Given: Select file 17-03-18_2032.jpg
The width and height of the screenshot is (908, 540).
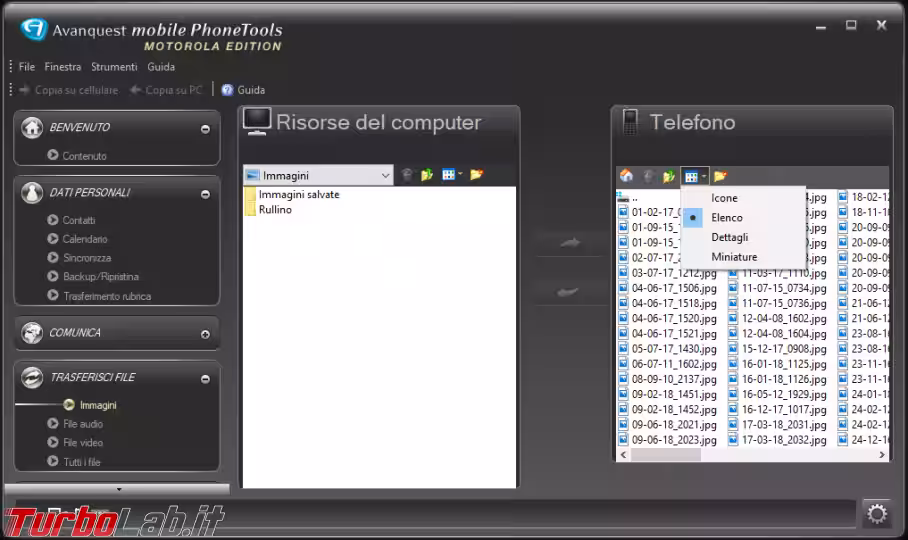Looking at the screenshot, I should click(x=784, y=440).
